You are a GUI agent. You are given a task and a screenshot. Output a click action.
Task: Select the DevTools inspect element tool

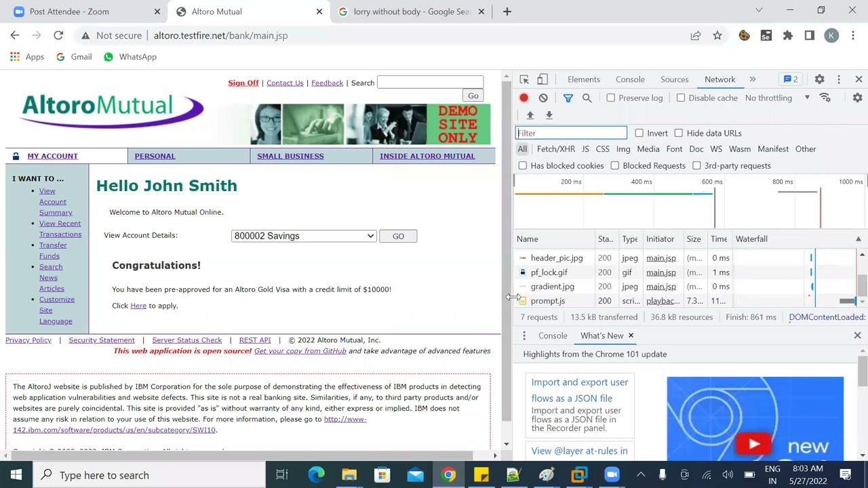(x=524, y=79)
